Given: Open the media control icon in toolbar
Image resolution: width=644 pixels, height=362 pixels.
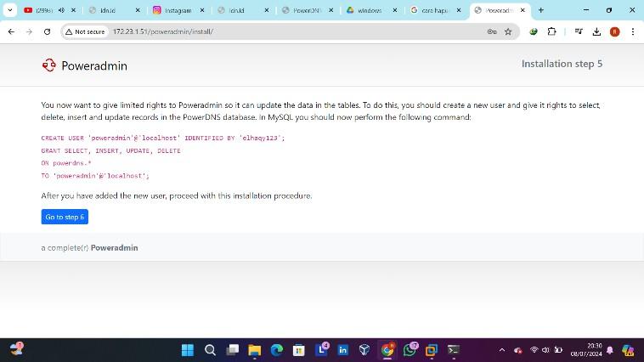Looking at the screenshot, I should (579, 31).
